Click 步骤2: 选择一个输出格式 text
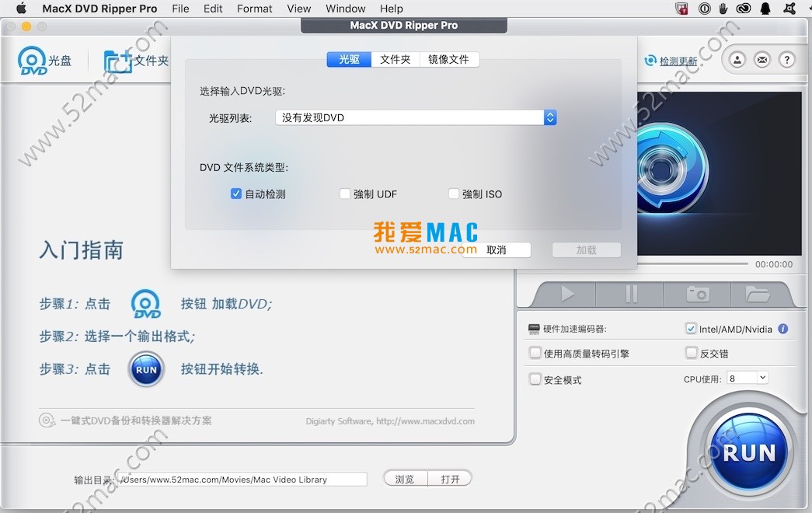Viewport: 812px width, 513px height. point(117,337)
